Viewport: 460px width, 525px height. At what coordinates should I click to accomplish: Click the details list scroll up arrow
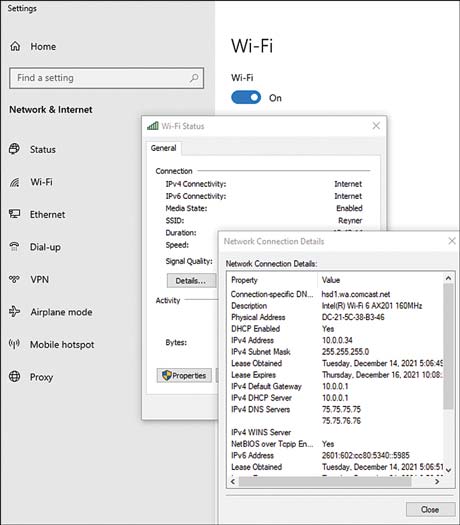point(448,278)
